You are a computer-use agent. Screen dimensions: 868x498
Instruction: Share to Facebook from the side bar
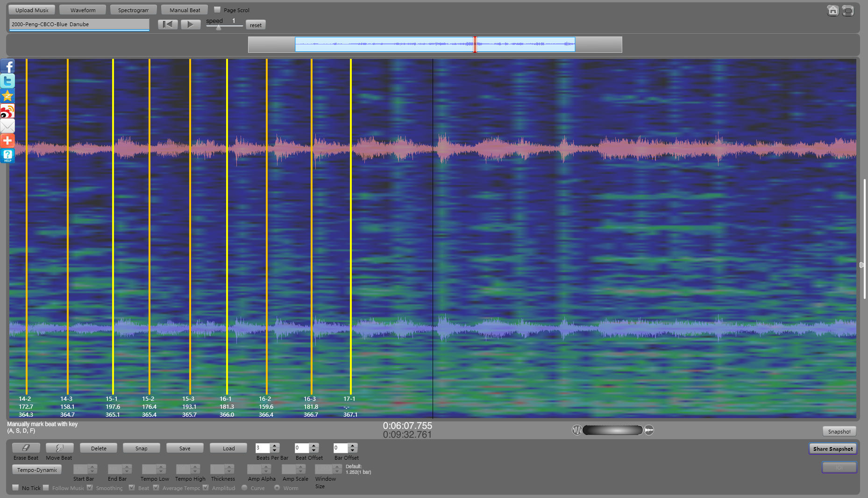(7, 66)
